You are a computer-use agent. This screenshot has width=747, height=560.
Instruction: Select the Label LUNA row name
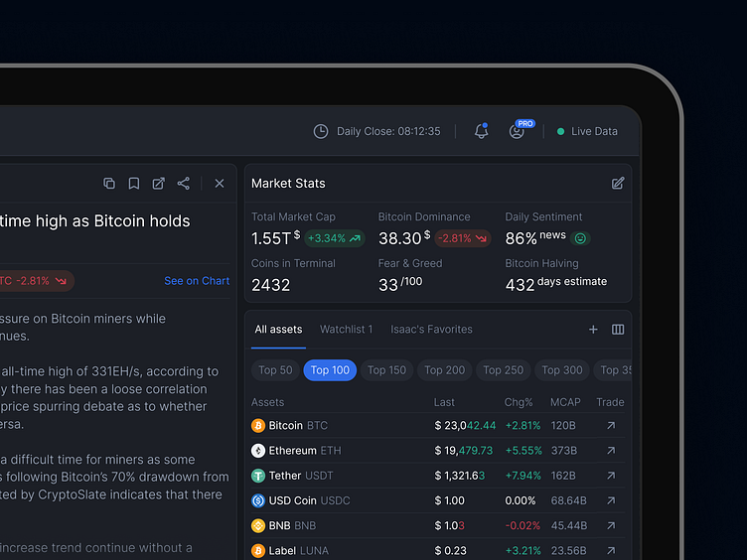click(x=299, y=550)
